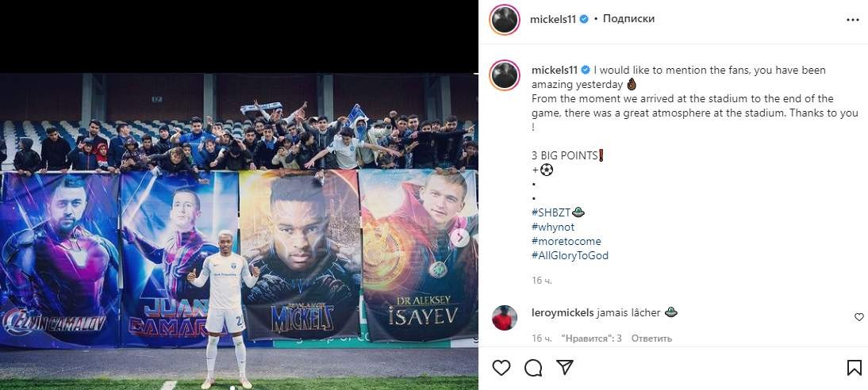Open mickels11 avatar in post header
868x390 pixels.
(x=505, y=20)
